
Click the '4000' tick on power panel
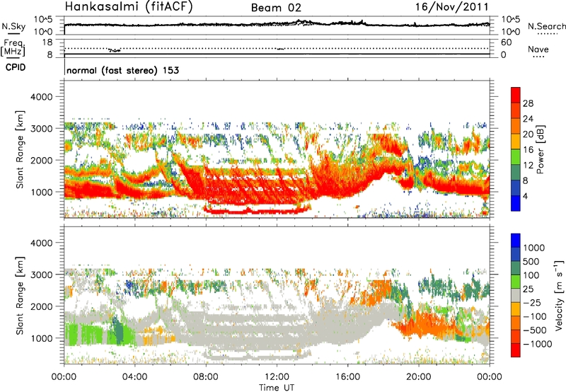coord(42,97)
